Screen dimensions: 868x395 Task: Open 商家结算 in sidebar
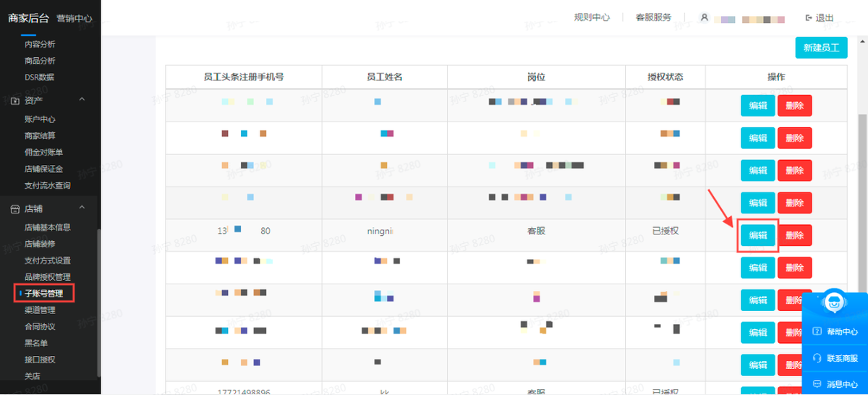[40, 136]
